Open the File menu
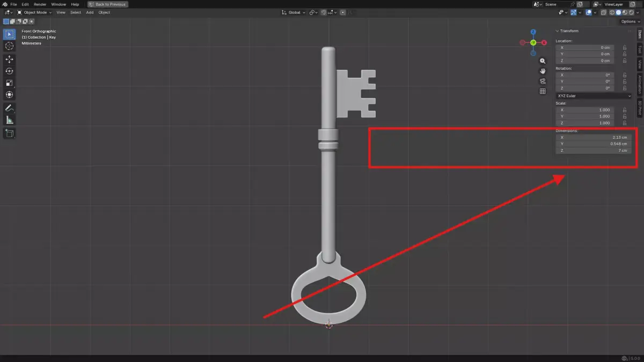Screen dimensions: 644x362 click(13, 4)
